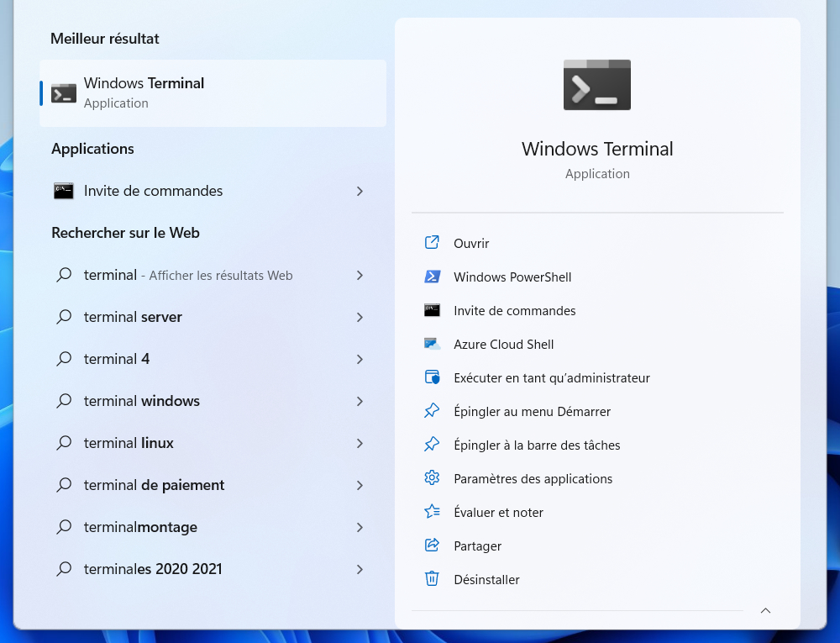Click the search icon beside 'terminalmontage'
Image resolution: width=840 pixels, height=643 pixels.
click(64, 527)
